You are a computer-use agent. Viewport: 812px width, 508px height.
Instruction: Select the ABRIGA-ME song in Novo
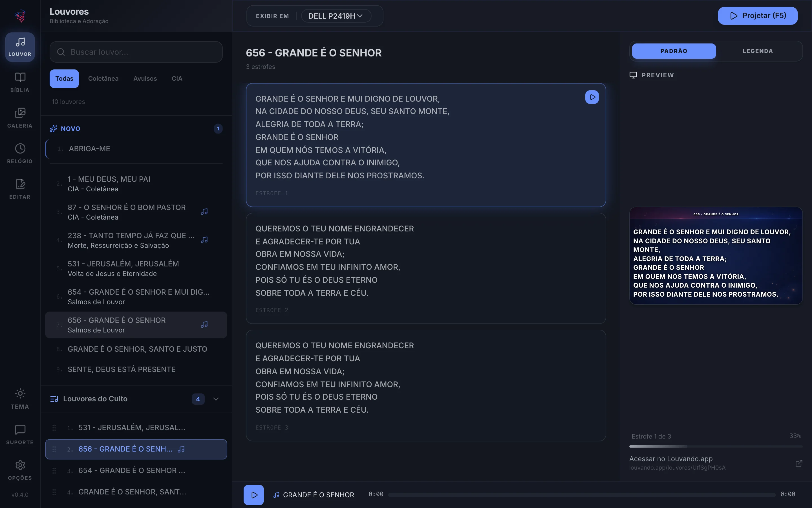pyautogui.click(x=136, y=149)
